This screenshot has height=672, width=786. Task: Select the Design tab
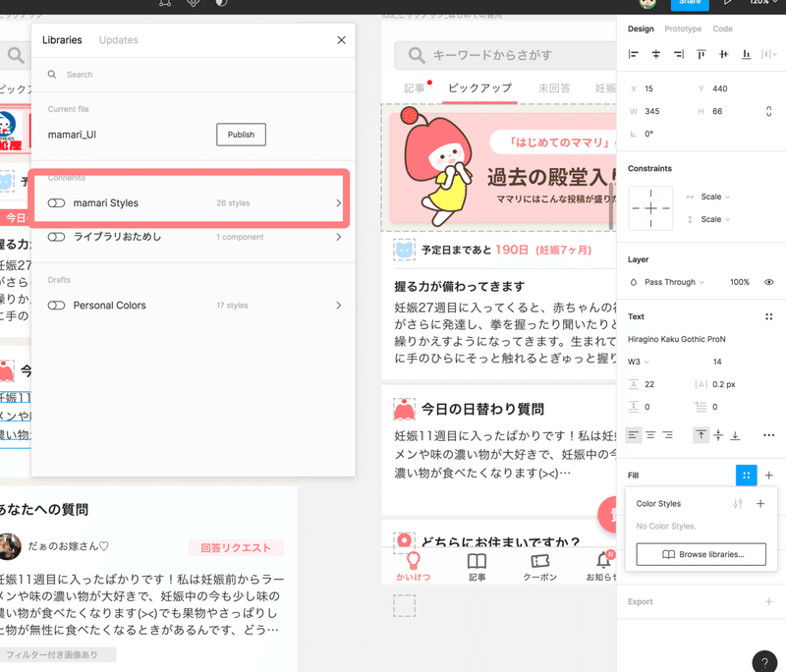coord(641,28)
